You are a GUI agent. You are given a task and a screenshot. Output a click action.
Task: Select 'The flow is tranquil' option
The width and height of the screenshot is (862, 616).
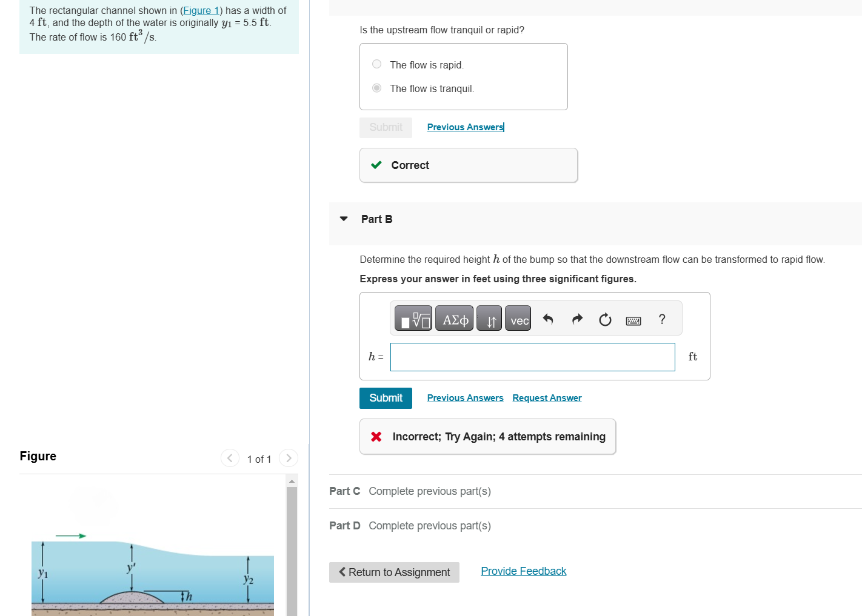[377, 88]
